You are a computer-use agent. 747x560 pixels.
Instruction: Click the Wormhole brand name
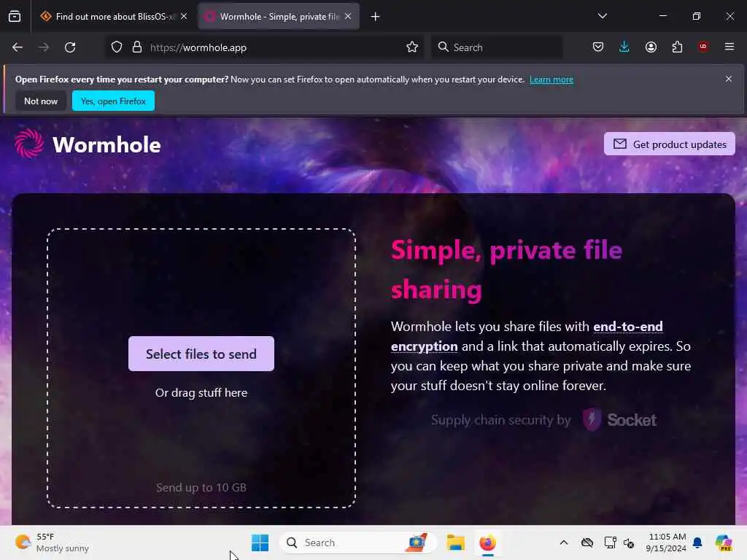point(107,145)
